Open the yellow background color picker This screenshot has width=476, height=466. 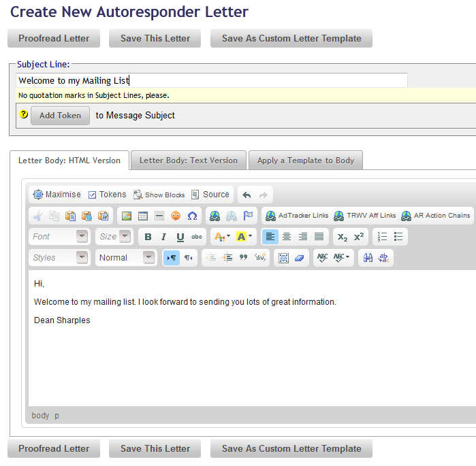[x=244, y=237]
